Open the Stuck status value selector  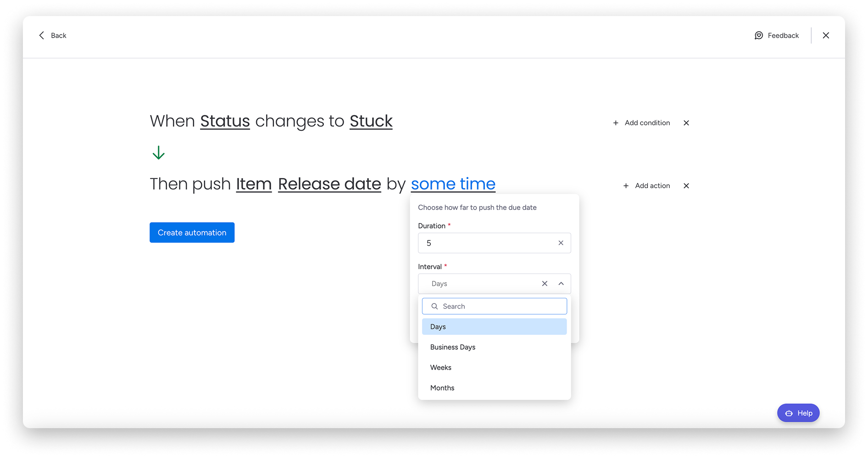pos(371,121)
